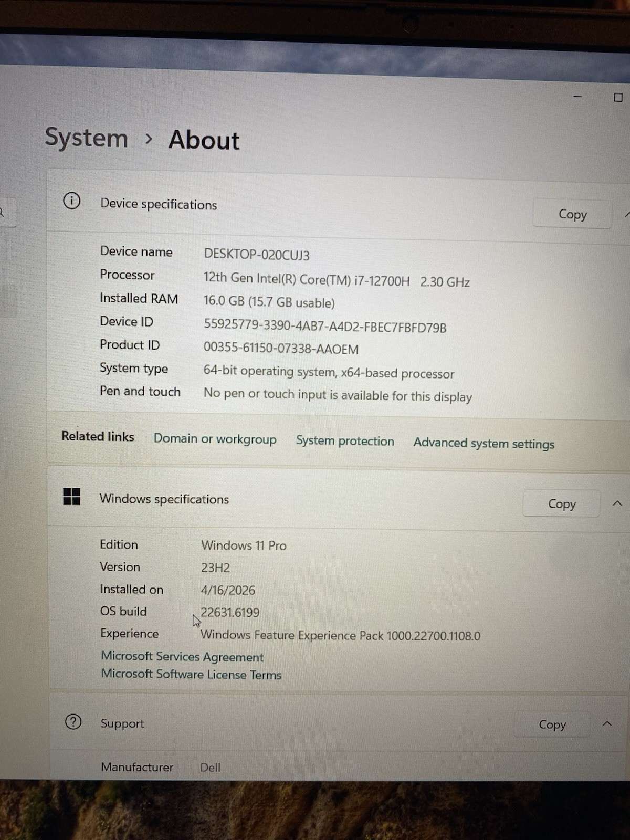Select the Product ID 00355-61150-07338-AAOEM

[281, 349]
